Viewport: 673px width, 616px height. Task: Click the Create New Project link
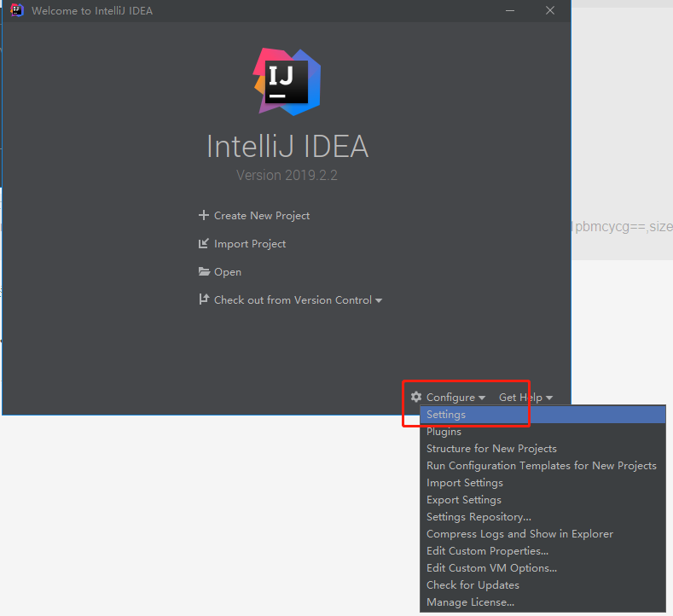[262, 216]
